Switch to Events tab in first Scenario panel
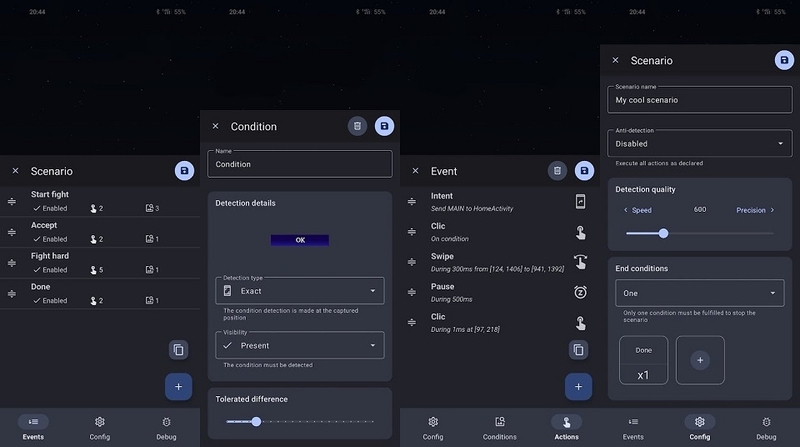This screenshot has height=447, width=800. [33, 428]
